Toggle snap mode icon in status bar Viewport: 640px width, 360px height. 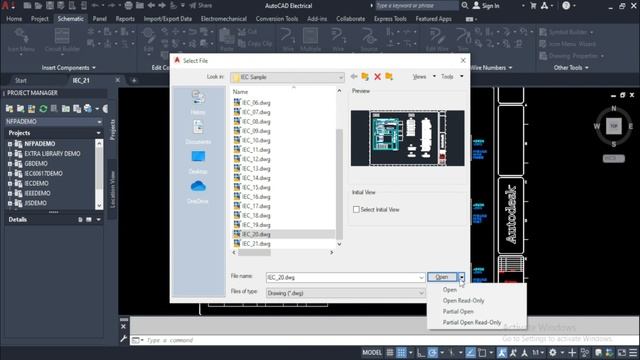[x=402, y=353]
